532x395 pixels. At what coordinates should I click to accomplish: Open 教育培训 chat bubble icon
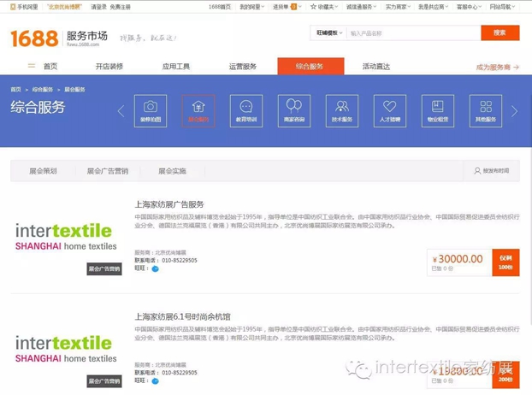tap(246, 110)
